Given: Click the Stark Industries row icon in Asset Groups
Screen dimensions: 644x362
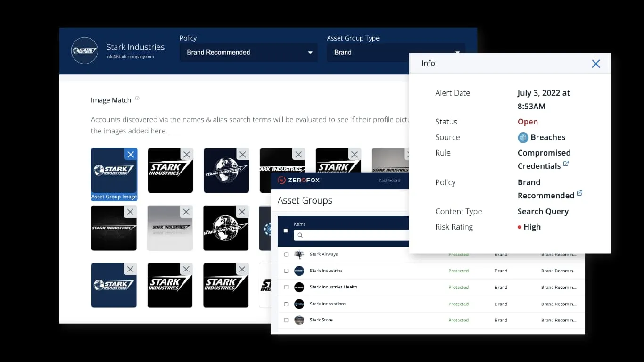Looking at the screenshot, I should coord(299,271).
